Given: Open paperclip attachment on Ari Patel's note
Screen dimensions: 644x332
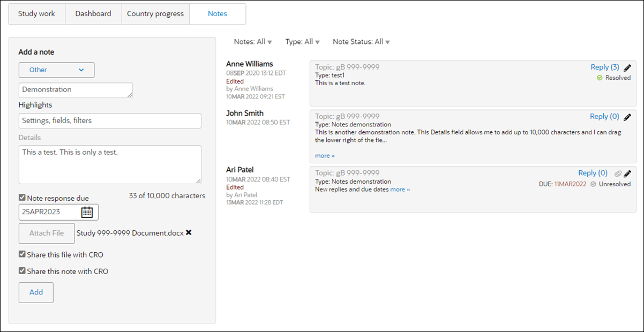Looking at the screenshot, I should click(x=618, y=173).
